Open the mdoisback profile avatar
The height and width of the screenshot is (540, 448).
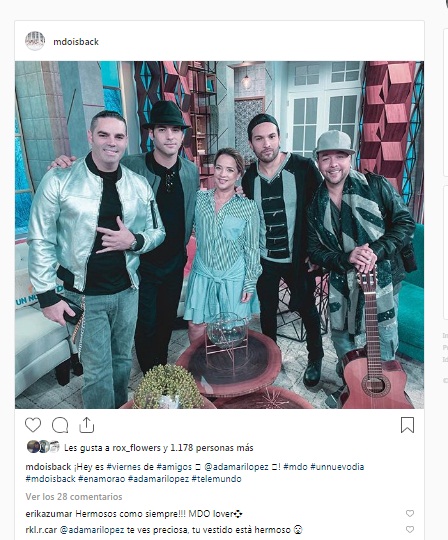point(35,41)
